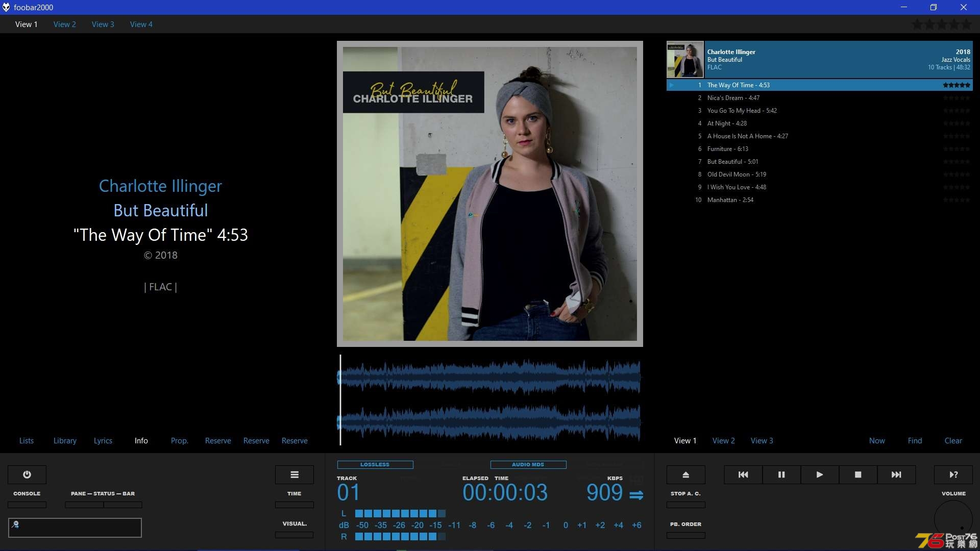Click the playback order arrow icon beside KBPS
The height and width of the screenshot is (551, 980).
point(636,495)
